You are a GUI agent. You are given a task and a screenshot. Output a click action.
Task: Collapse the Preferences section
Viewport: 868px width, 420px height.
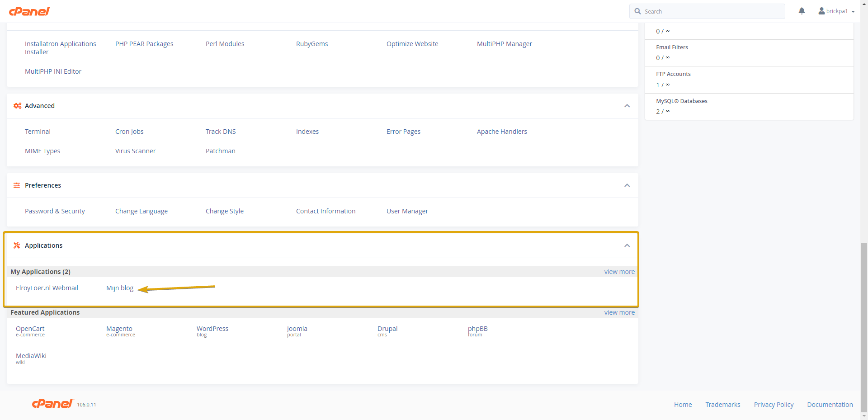coord(627,185)
